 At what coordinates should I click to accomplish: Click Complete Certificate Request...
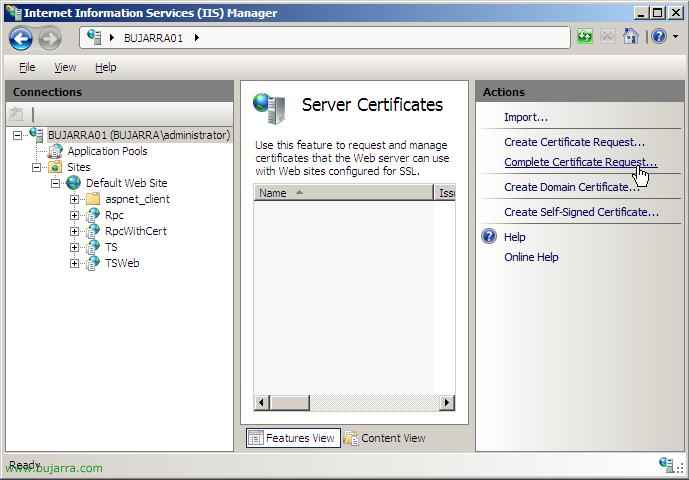click(580, 162)
